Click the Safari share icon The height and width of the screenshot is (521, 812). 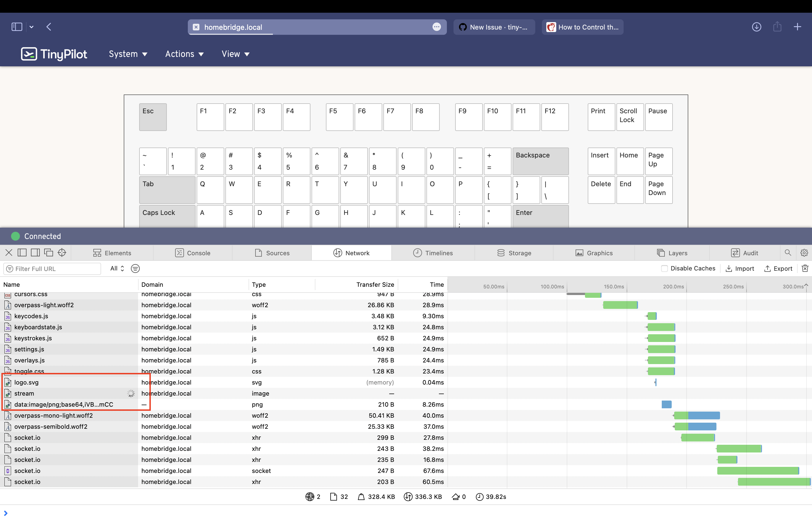[x=777, y=27]
